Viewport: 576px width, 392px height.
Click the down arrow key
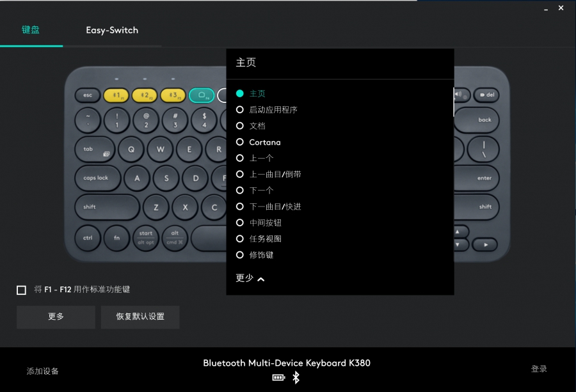(461, 244)
